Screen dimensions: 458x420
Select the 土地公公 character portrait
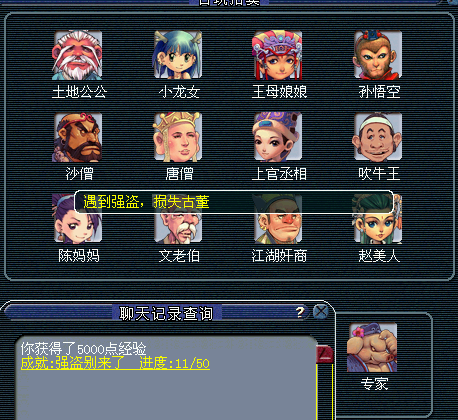[x=77, y=55]
